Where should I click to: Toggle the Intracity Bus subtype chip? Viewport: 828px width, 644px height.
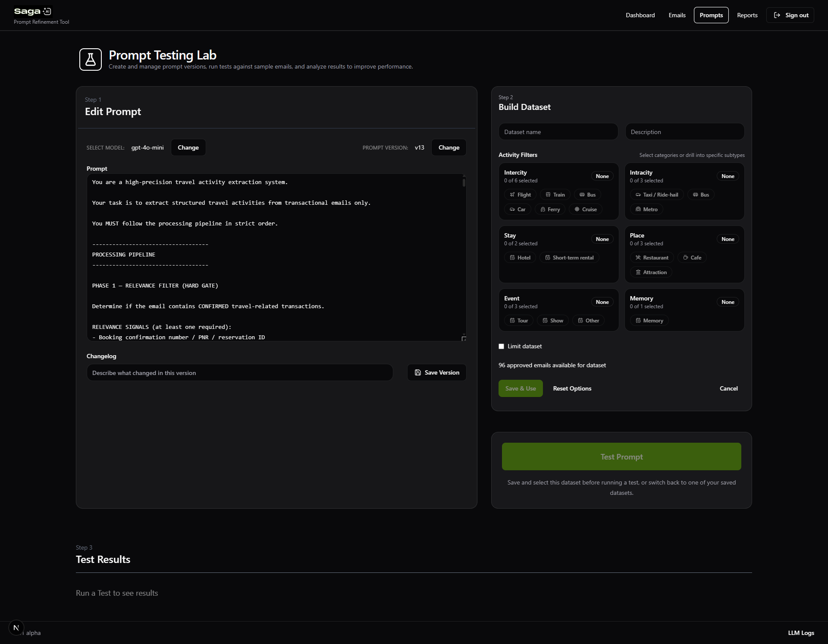701,195
